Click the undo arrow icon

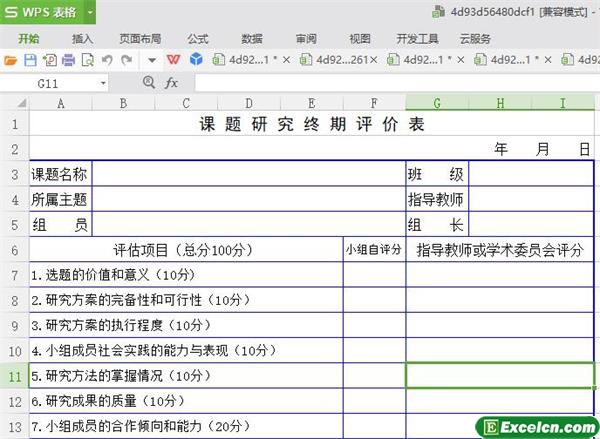click(x=107, y=60)
